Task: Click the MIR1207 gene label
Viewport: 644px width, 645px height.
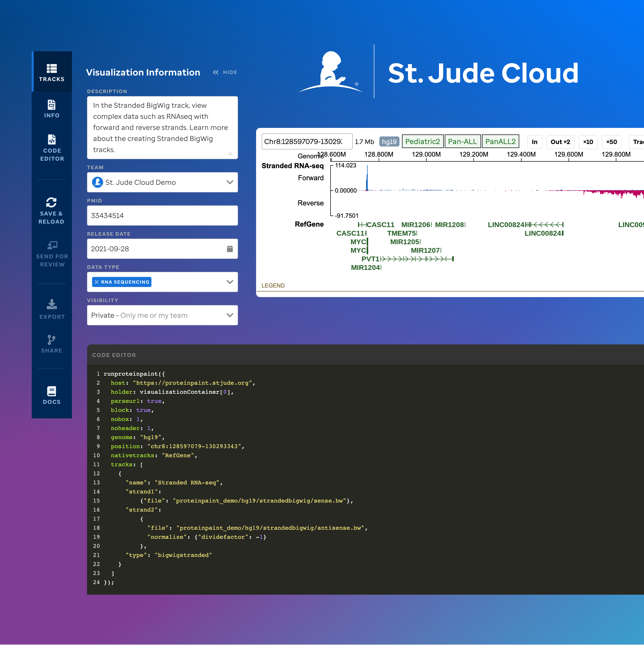Action: [426, 251]
